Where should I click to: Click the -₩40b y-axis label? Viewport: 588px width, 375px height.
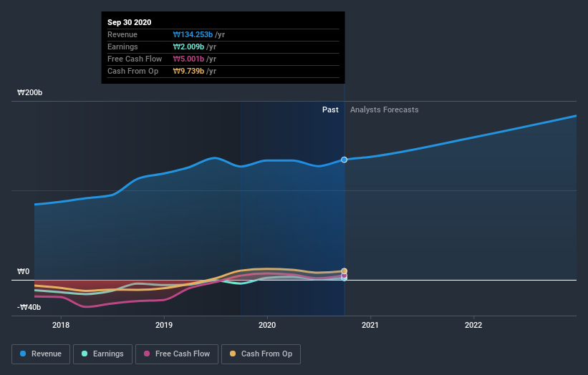point(29,307)
